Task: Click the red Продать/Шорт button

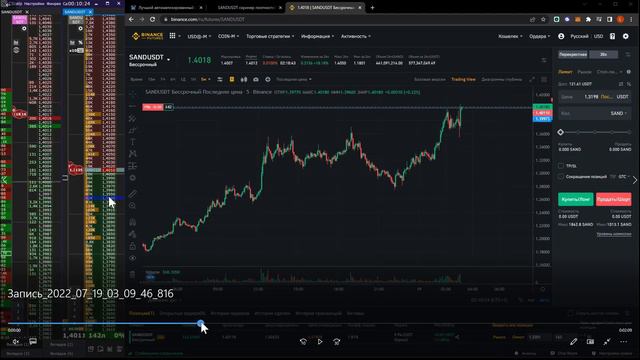Action: tap(613, 199)
